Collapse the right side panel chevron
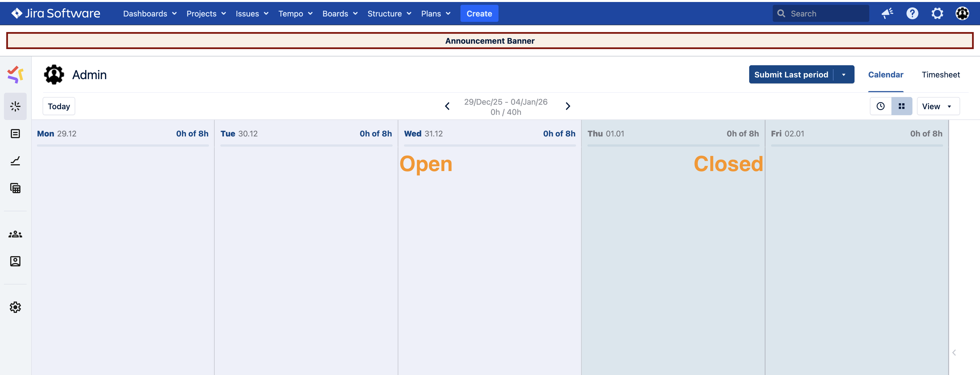The height and width of the screenshot is (375, 980). 954,353
